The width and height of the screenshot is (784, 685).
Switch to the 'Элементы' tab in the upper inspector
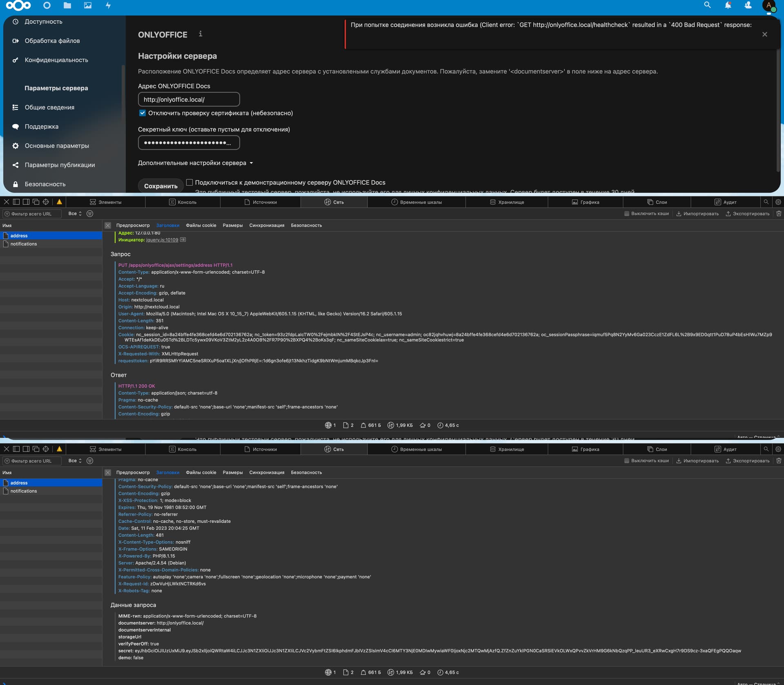click(105, 202)
